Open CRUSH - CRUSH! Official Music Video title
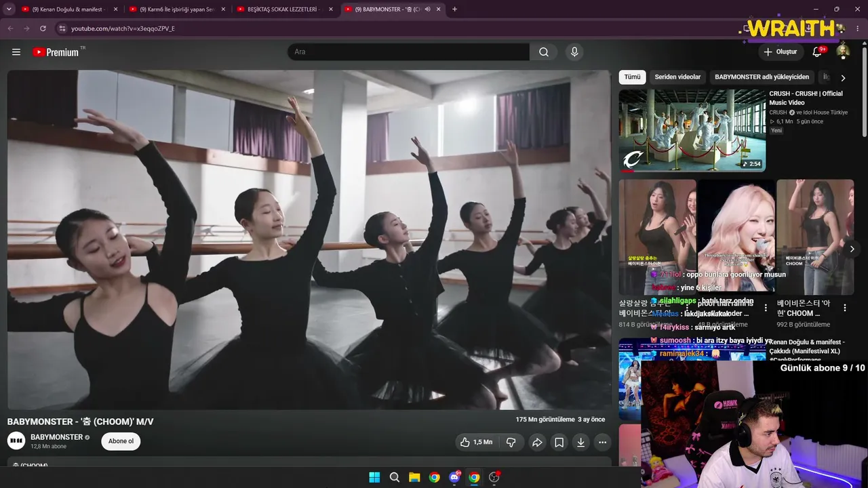The image size is (868, 488). click(806, 98)
